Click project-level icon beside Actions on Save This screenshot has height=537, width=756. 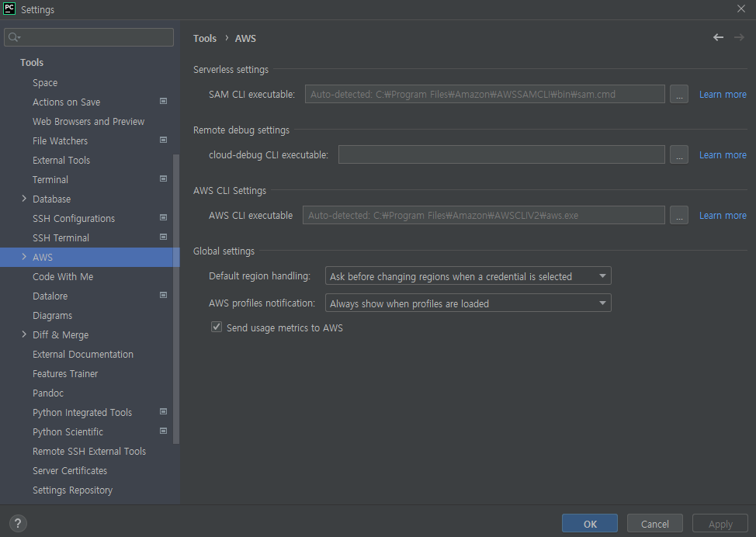(164, 101)
